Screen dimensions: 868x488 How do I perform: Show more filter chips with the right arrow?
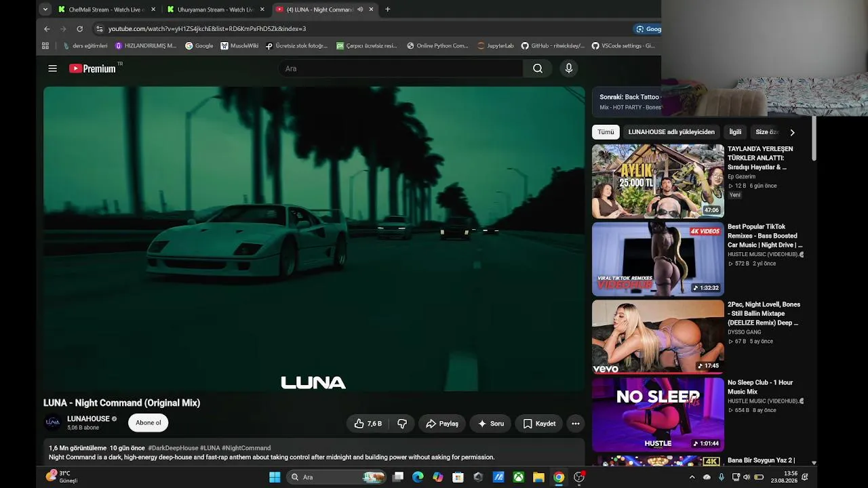(792, 132)
